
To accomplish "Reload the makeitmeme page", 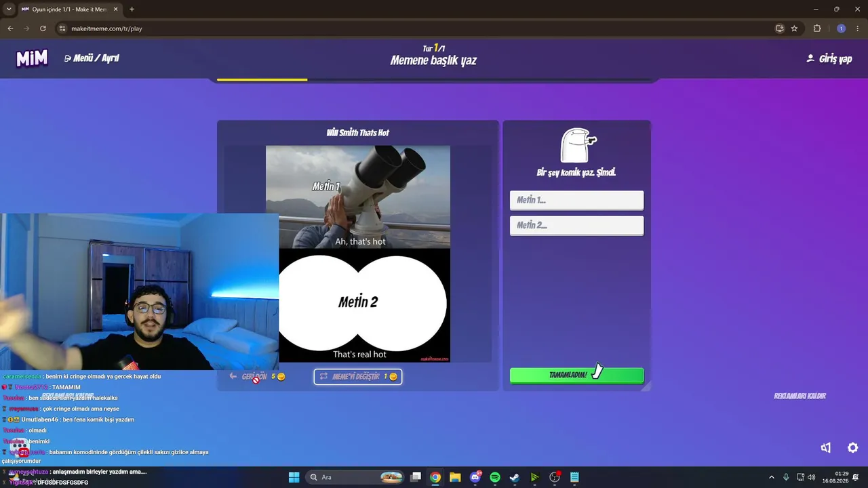I will tap(43, 28).
